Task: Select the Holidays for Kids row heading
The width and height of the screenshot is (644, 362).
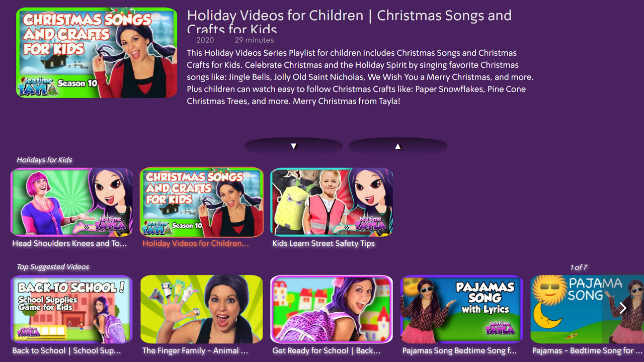Action: (x=44, y=160)
